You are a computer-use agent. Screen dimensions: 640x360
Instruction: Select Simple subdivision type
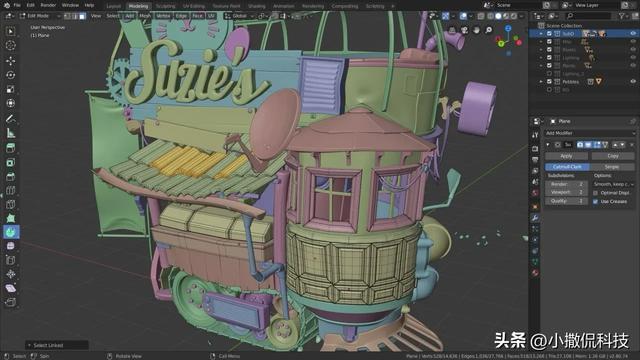pos(612,167)
